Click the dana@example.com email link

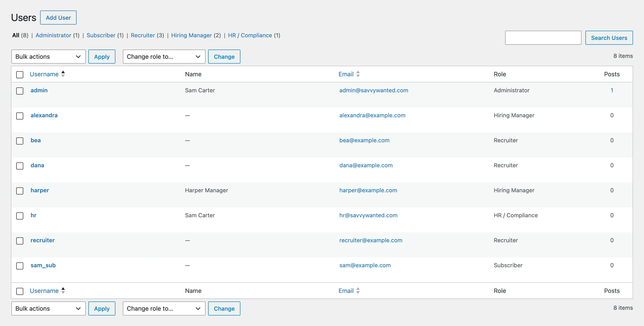click(366, 165)
